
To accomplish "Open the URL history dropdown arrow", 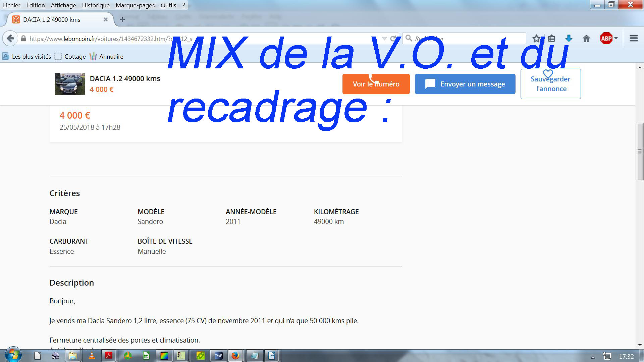I will (x=384, y=39).
